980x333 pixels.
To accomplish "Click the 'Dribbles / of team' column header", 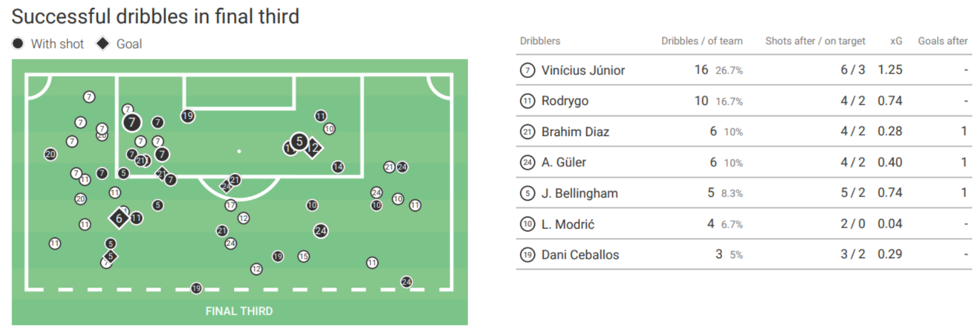I will [701, 41].
